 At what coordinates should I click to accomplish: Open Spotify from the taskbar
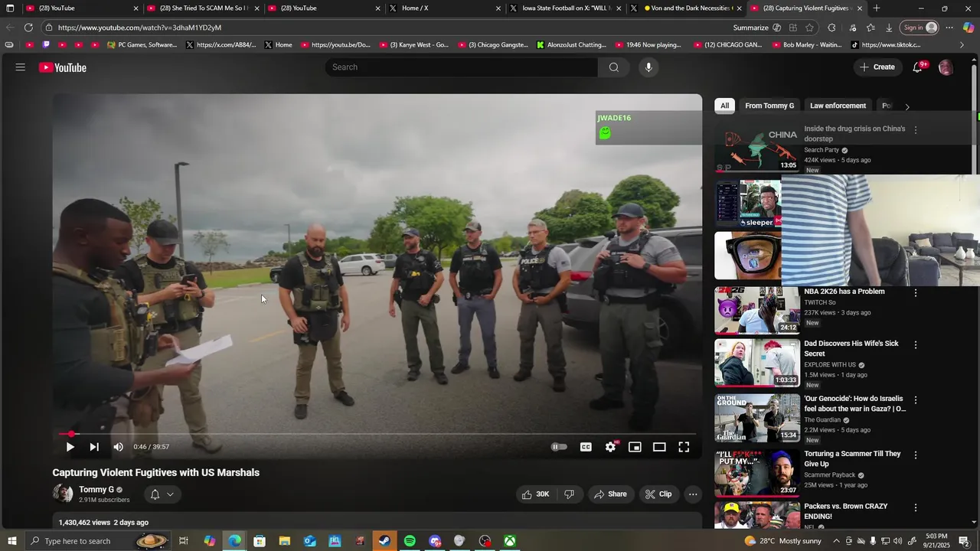pos(410,541)
